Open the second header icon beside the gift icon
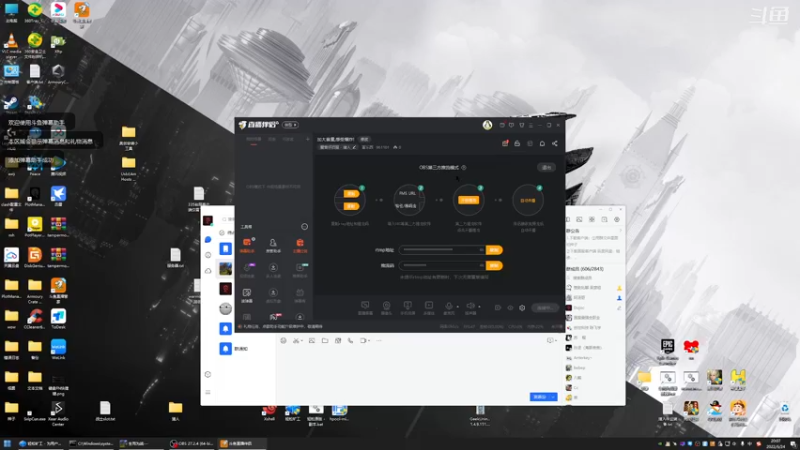The image size is (800, 450). [x=517, y=143]
